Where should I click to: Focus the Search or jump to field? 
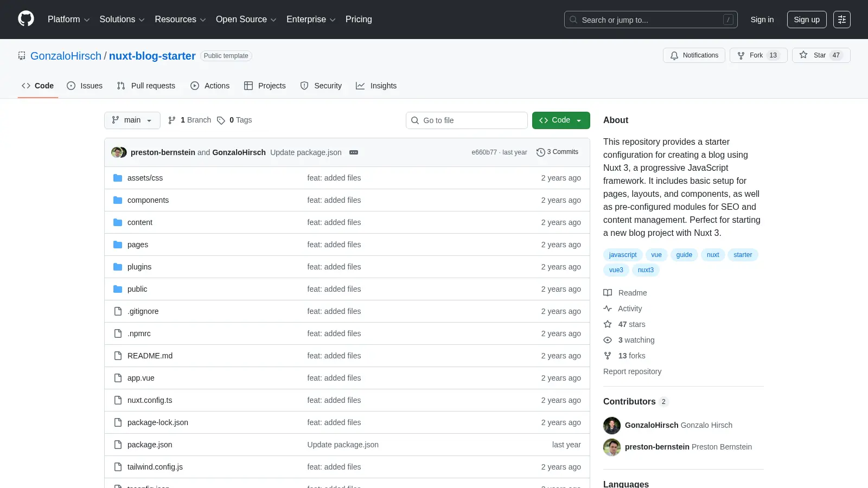[651, 20]
